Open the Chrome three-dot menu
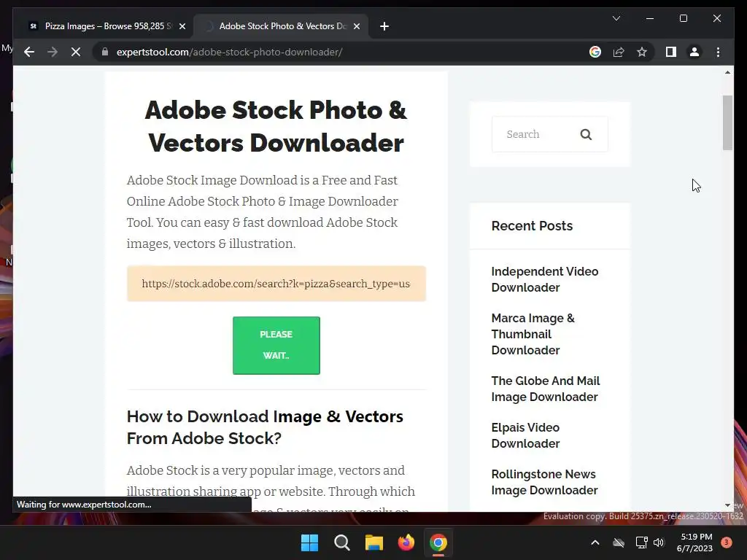Screen dimensions: 747x560 pos(718,52)
